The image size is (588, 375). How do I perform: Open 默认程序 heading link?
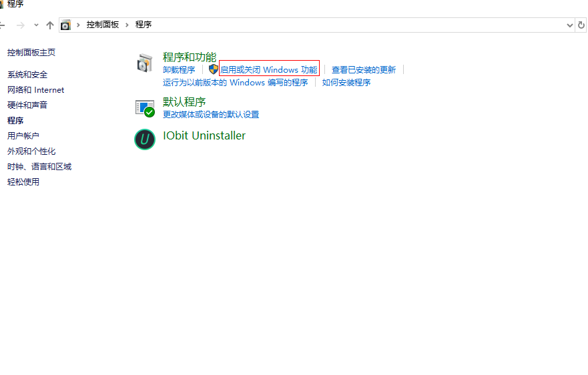pos(184,102)
